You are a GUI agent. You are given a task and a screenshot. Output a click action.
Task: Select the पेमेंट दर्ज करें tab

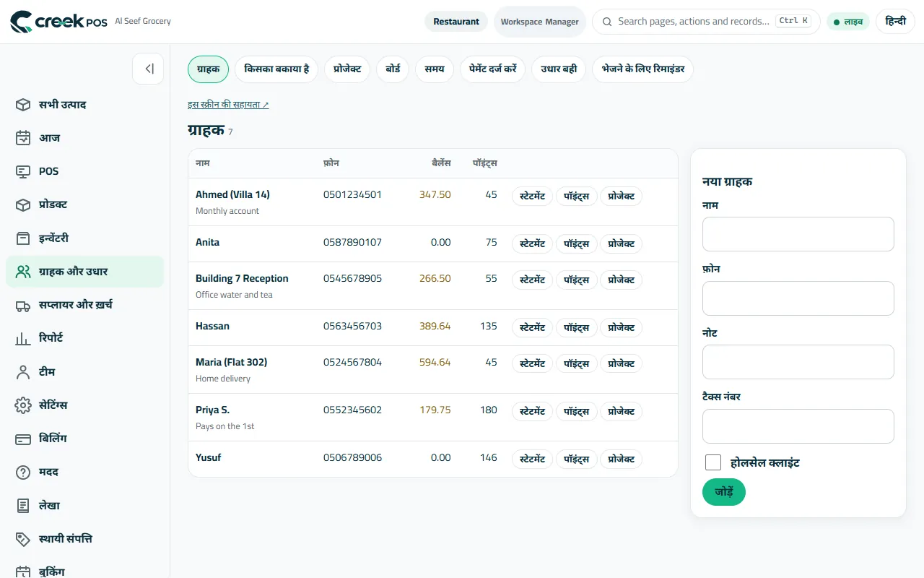click(x=493, y=69)
